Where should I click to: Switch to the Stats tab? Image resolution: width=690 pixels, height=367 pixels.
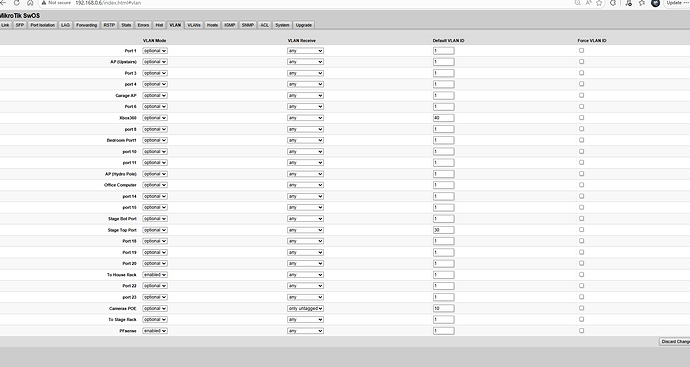click(x=126, y=25)
